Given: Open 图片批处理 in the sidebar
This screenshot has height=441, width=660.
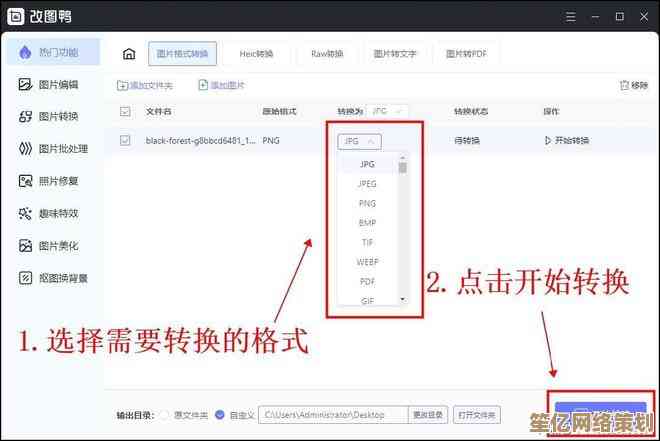Looking at the screenshot, I should coord(62,149).
